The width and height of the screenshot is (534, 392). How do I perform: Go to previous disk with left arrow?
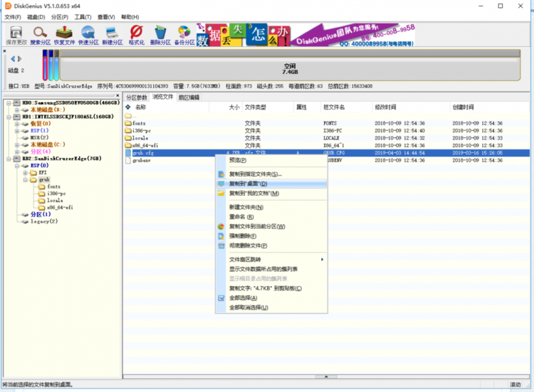click(13, 59)
